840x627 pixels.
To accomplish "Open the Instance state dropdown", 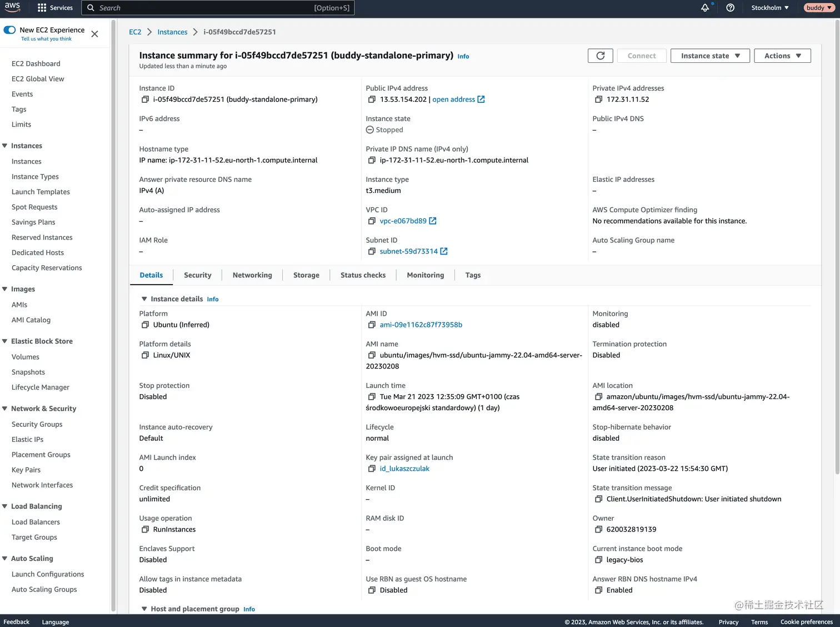I will [710, 56].
